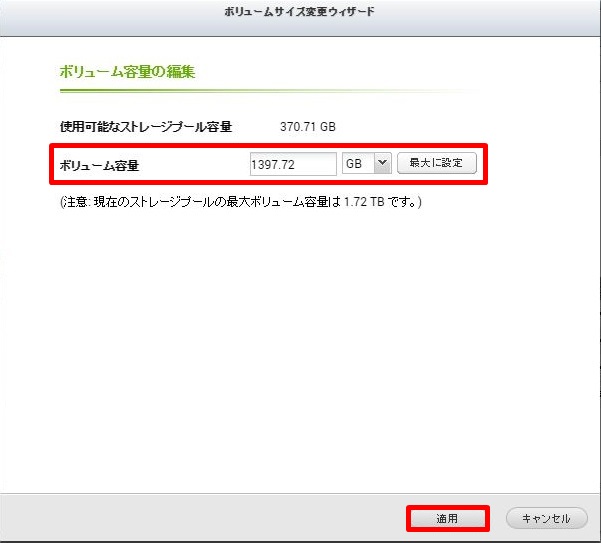Click the ボリューム容量の編集 heading

(127, 72)
